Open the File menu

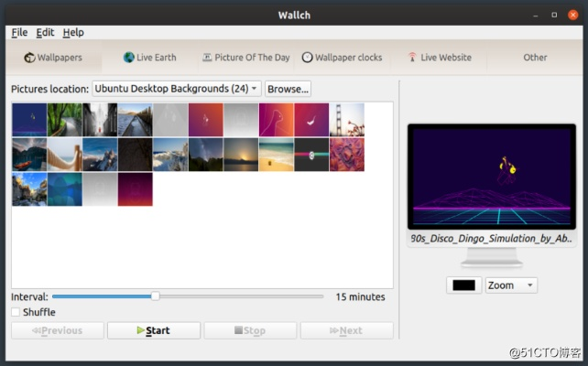click(x=19, y=32)
